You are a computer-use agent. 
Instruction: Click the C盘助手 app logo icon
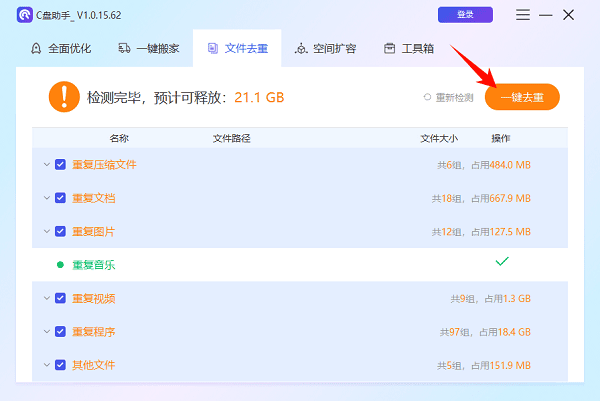point(22,15)
